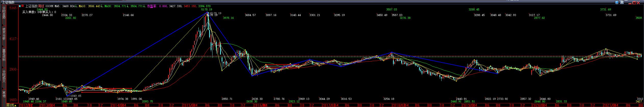The width and height of the screenshot is (644, 107).
Task: Click the red 周线 period label in chart header
Action: 41,6
